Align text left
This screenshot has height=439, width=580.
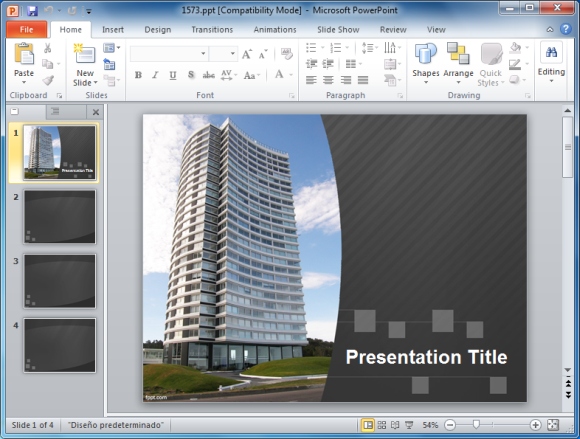pos(311,80)
